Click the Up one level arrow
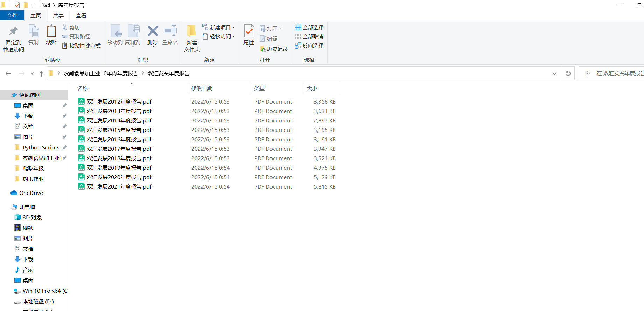The image size is (644, 311). [41, 73]
